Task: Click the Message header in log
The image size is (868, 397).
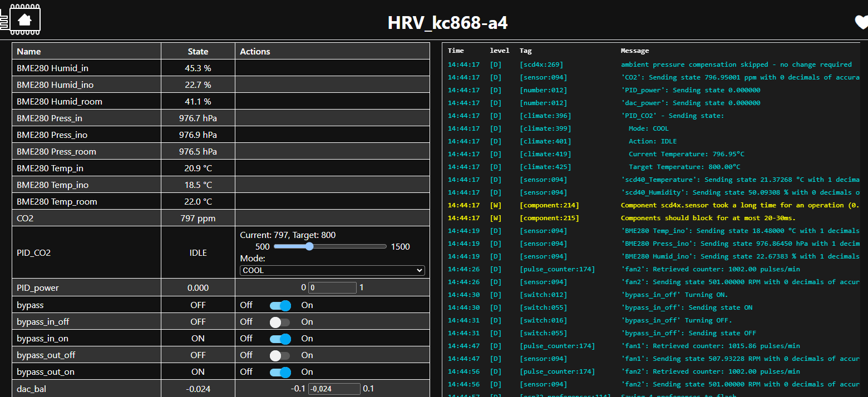Action: (x=635, y=51)
